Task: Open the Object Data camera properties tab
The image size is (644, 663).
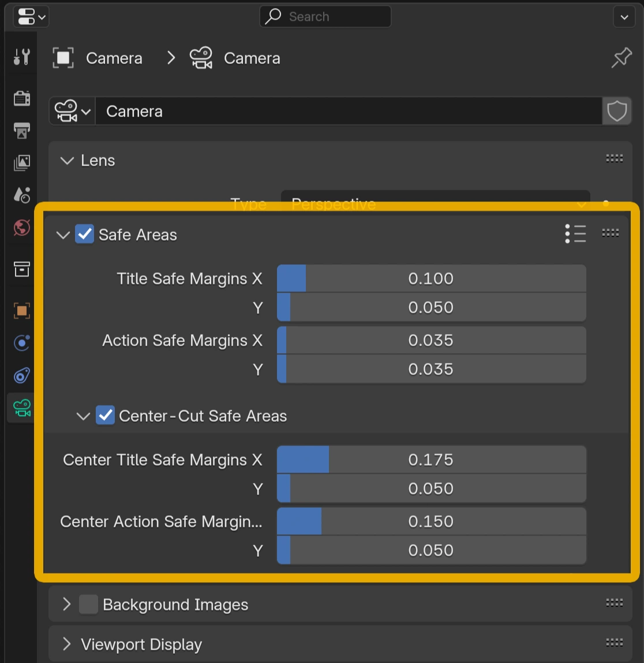Action: pos(22,408)
